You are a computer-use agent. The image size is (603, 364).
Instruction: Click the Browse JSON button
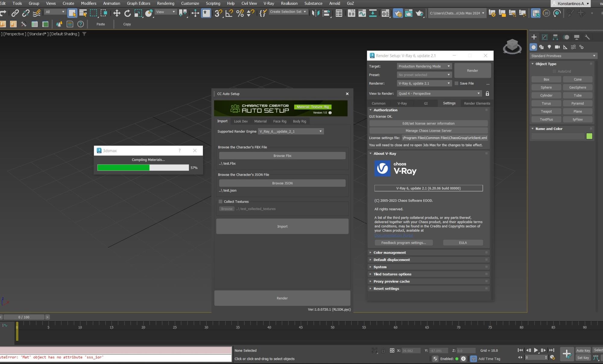click(x=282, y=183)
